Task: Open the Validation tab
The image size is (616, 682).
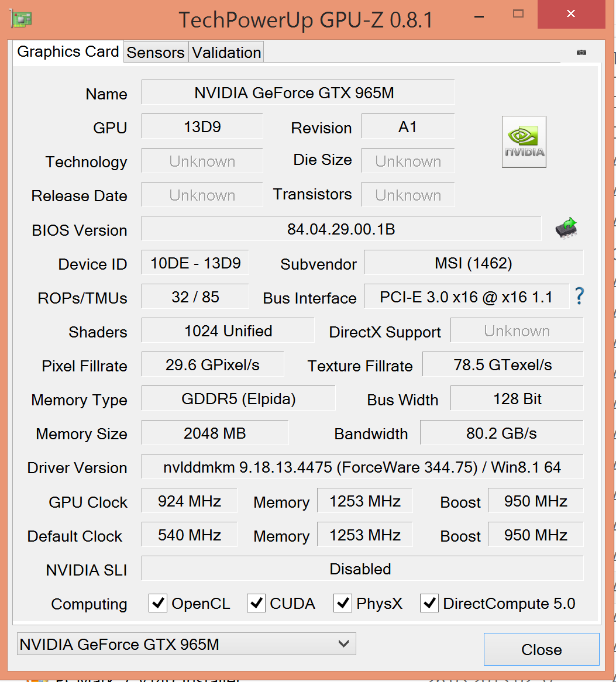Action: pos(226,53)
